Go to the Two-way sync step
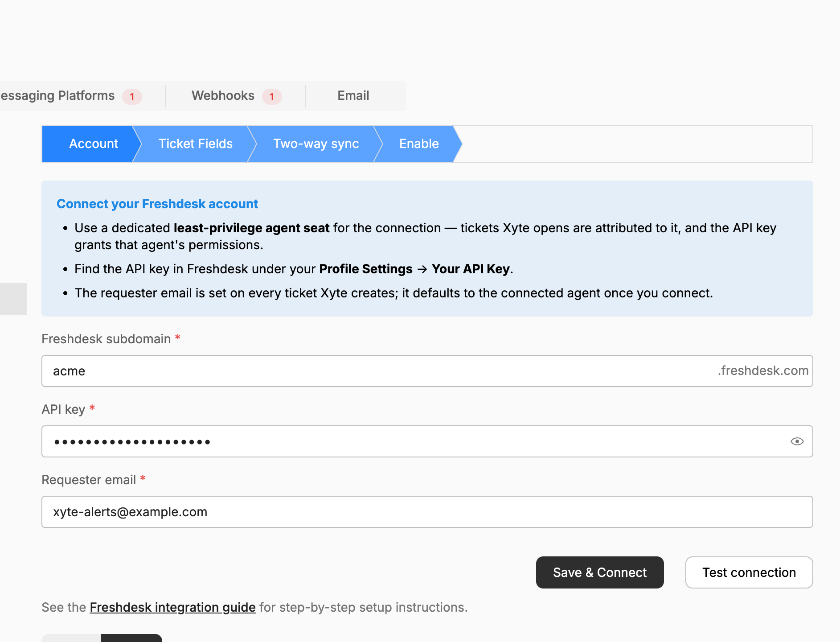The image size is (840, 642). coord(316,144)
